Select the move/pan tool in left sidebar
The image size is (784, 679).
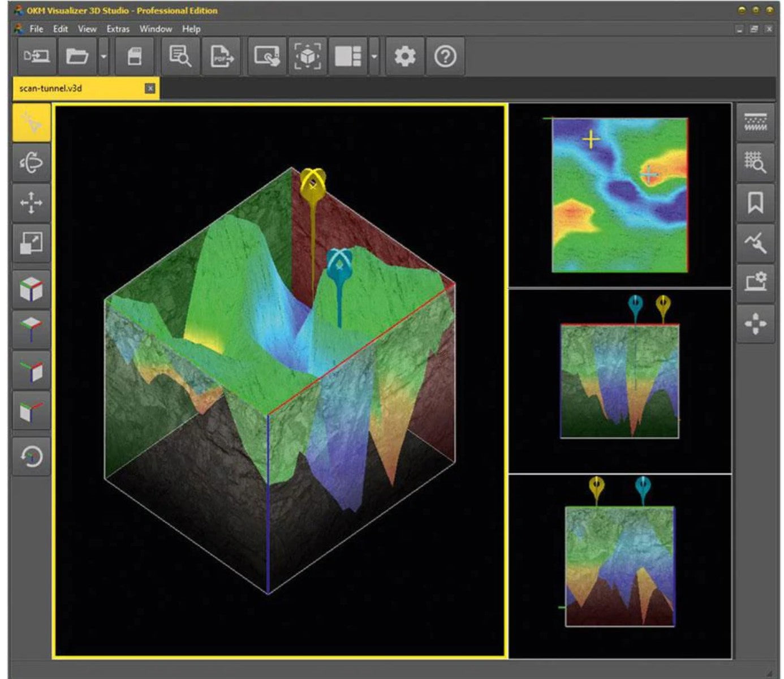coord(31,203)
